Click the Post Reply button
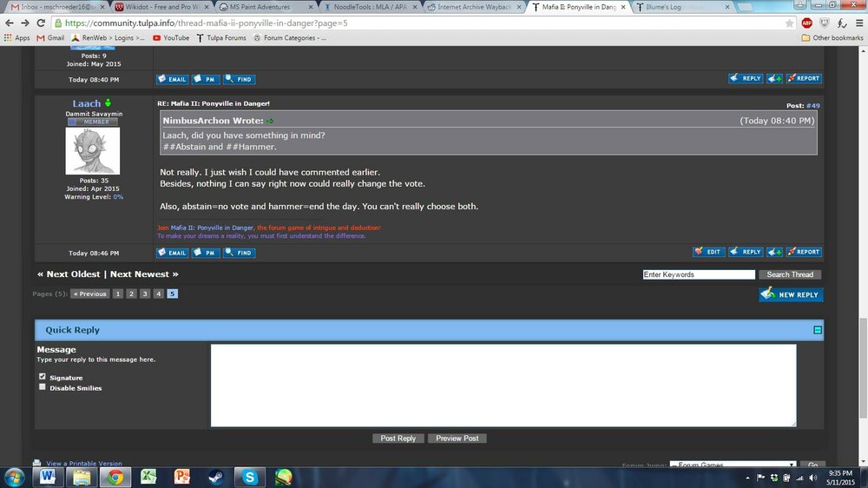Image resolution: width=868 pixels, height=488 pixels. [398, 439]
